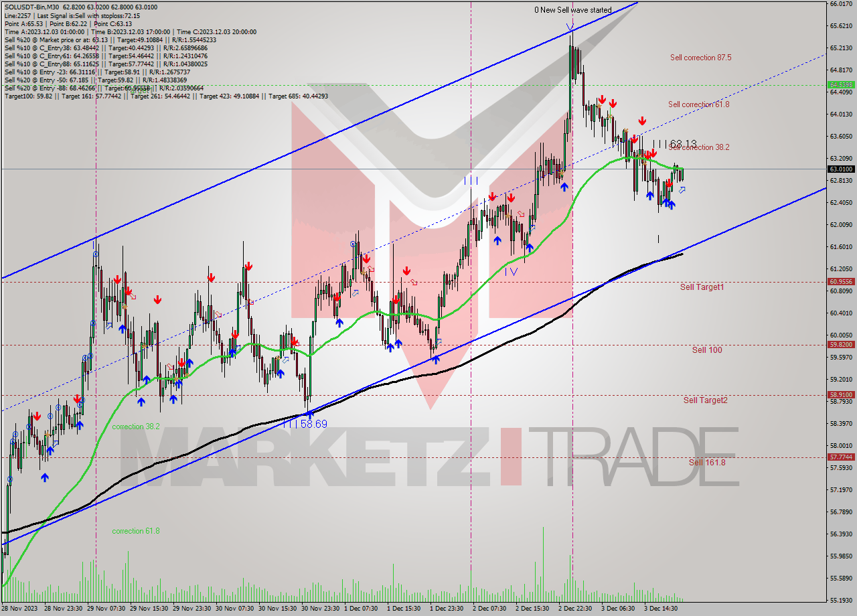Click the 'Sell correction 87.5' label
Image resolution: width=857 pixels, height=616 pixels.
tap(700, 58)
